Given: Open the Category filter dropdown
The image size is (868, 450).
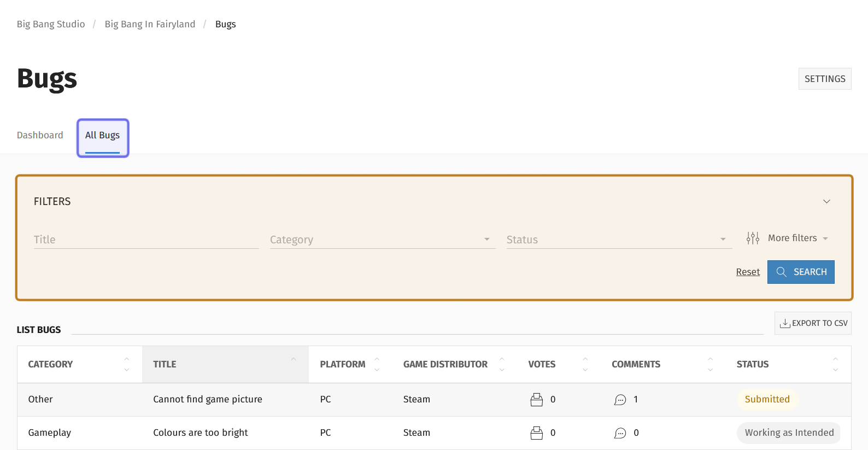Looking at the screenshot, I should [x=383, y=239].
